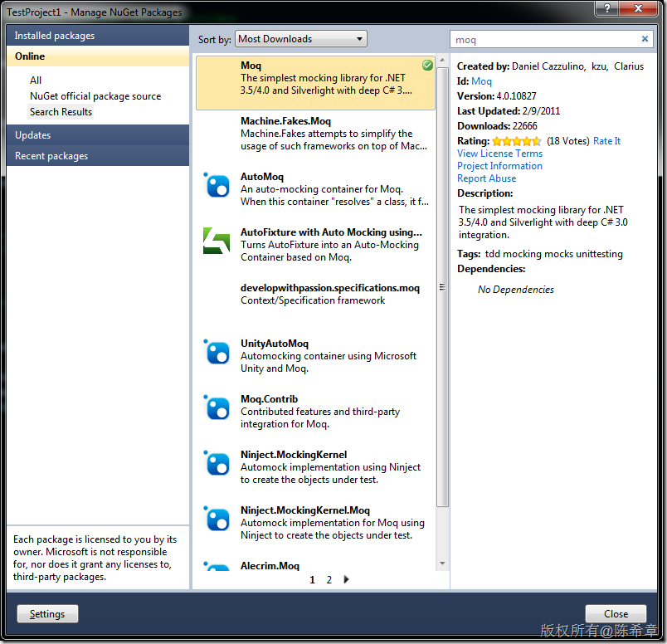Click the No Dependencies text

tap(515, 290)
